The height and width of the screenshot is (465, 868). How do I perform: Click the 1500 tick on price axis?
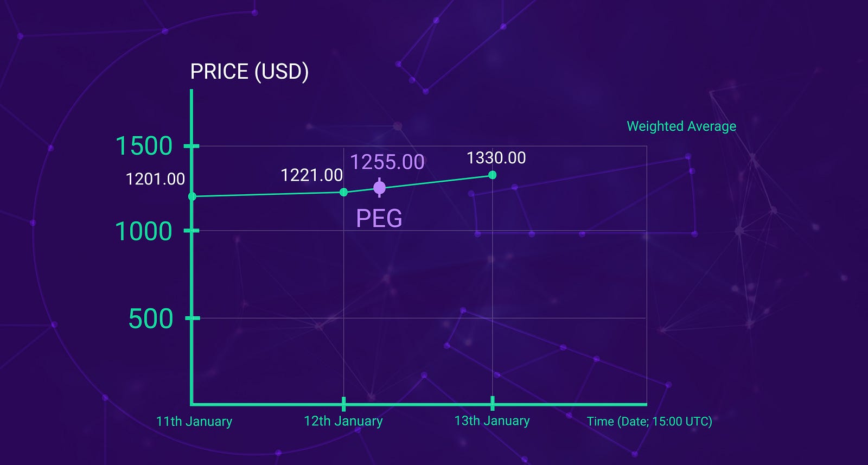pos(192,146)
